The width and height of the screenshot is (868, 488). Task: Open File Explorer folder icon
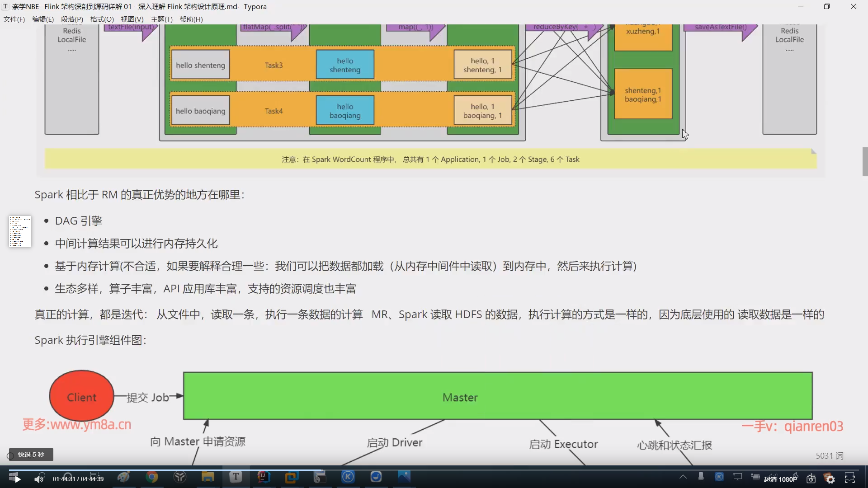pyautogui.click(x=208, y=477)
